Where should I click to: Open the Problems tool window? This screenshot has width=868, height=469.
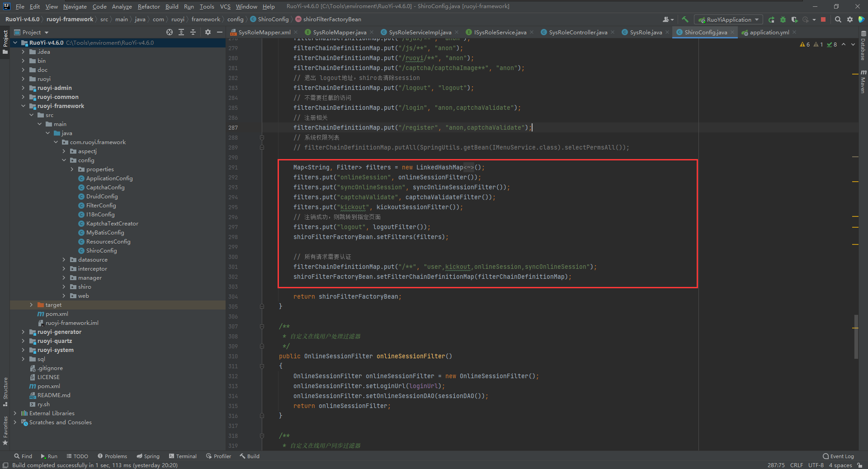pos(112,456)
